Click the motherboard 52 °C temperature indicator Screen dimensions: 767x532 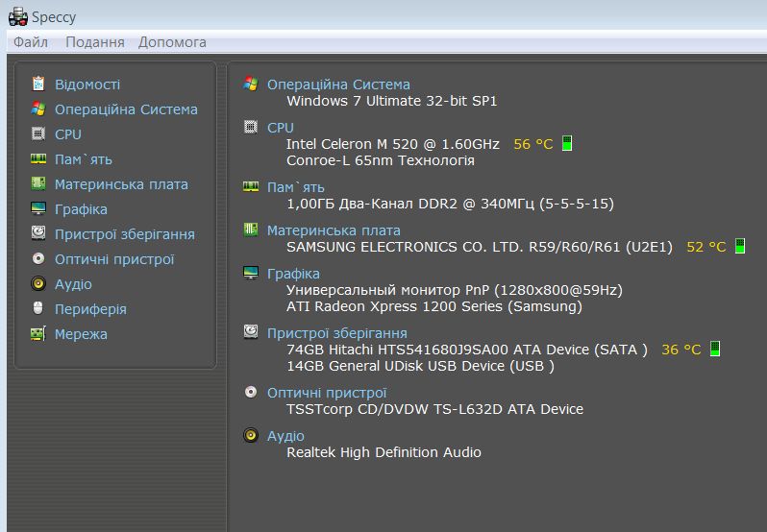pos(740,247)
